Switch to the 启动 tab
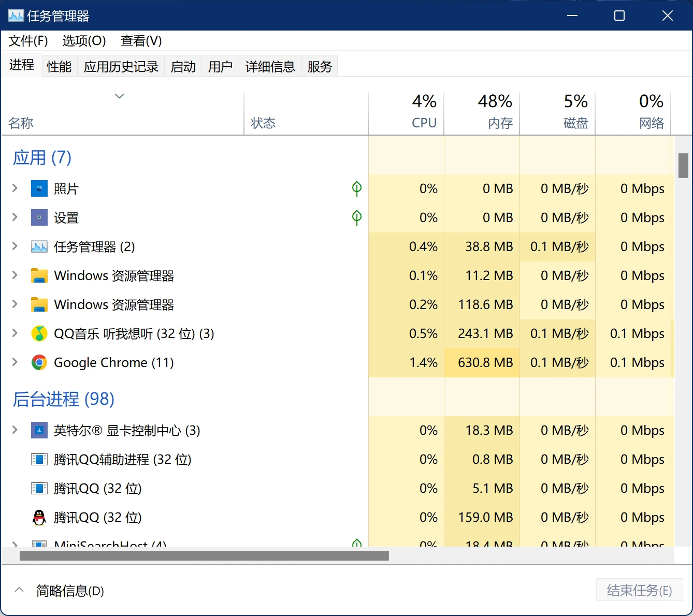Viewport: 693px width, 616px height. click(x=183, y=66)
